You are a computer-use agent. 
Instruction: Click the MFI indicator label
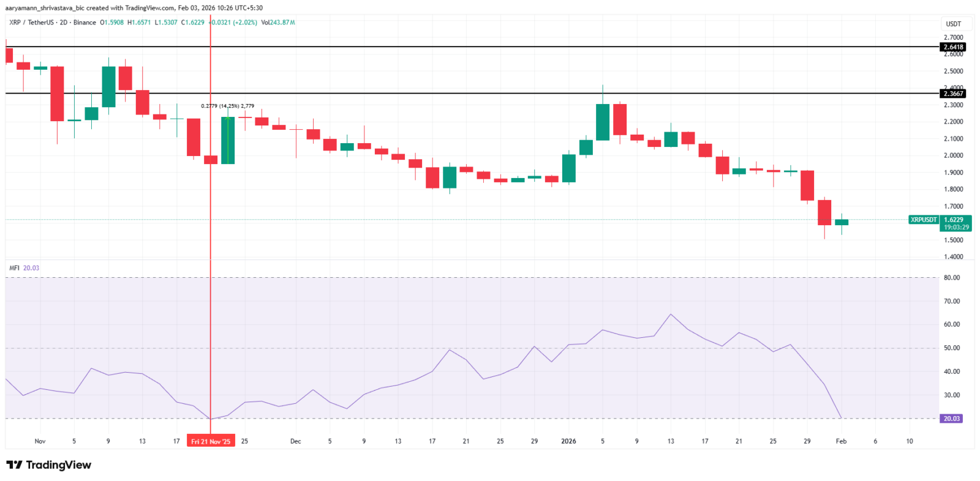pyautogui.click(x=14, y=268)
